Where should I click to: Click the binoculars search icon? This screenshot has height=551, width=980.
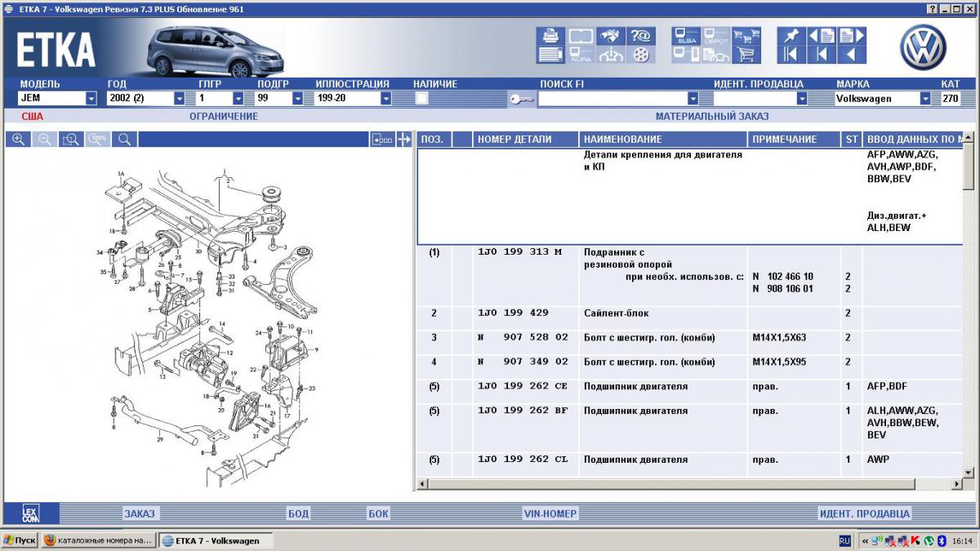611,36
